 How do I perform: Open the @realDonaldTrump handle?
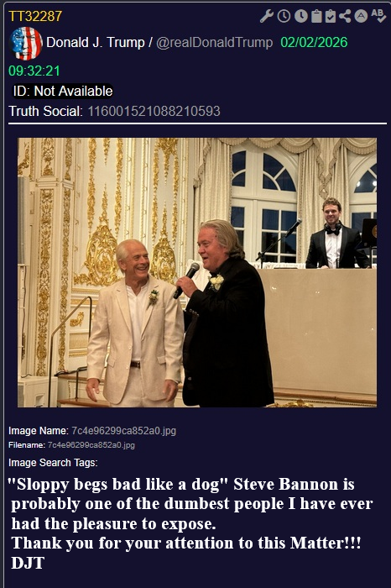tap(214, 42)
